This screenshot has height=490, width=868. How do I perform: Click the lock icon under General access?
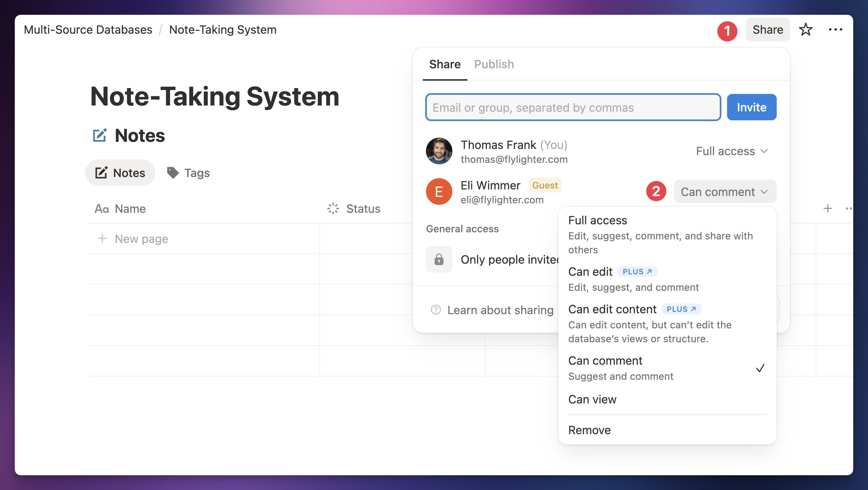(x=439, y=259)
